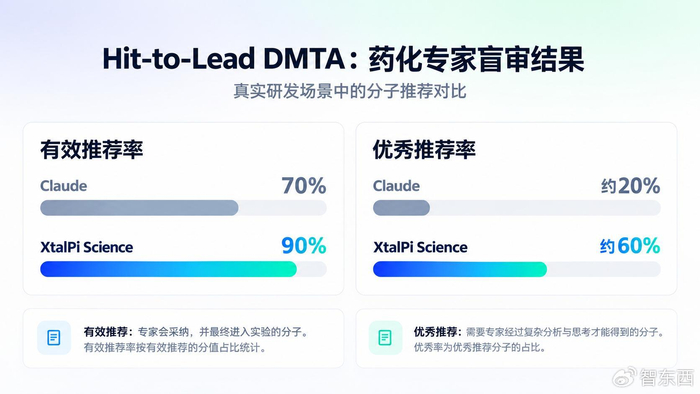Viewport: 700px width, 394px height.
Task: Click the 约20% value for Claude
Action: [630, 186]
